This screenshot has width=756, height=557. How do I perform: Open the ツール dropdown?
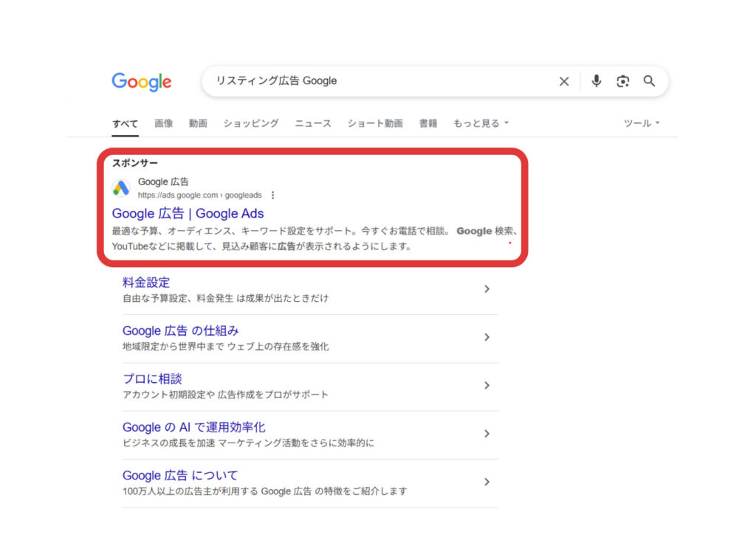pos(642,123)
